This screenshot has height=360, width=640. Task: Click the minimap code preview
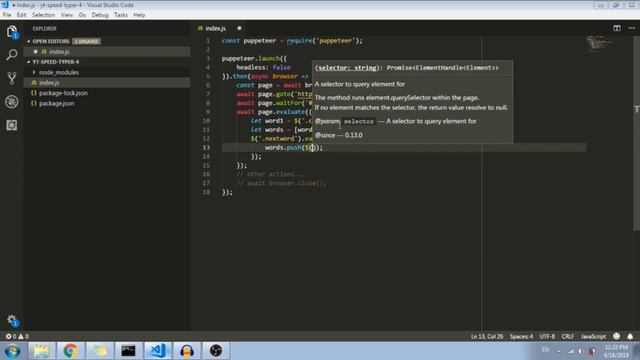point(599,43)
